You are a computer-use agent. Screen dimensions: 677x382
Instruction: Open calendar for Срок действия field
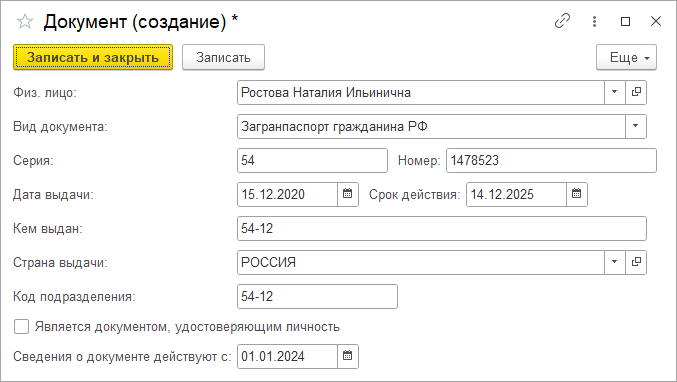point(576,194)
